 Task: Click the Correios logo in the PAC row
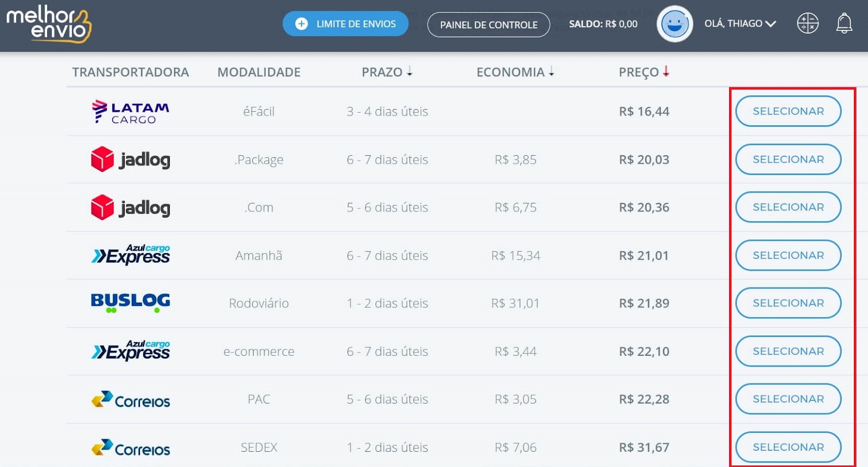(130, 400)
